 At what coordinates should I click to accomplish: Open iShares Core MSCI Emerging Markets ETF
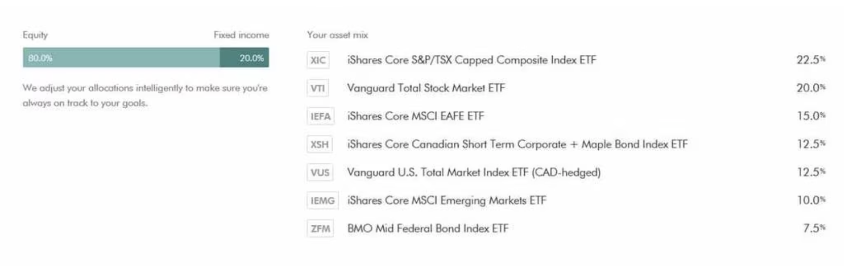pyautogui.click(x=447, y=200)
